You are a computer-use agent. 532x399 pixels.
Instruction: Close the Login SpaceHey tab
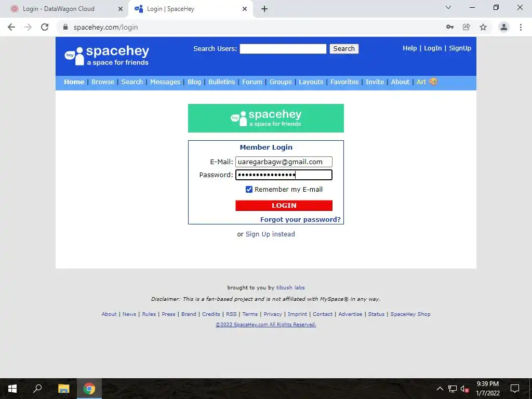245,9
